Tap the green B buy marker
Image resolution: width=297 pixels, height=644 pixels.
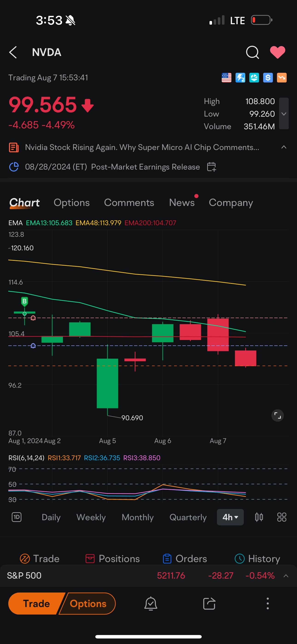(24, 302)
